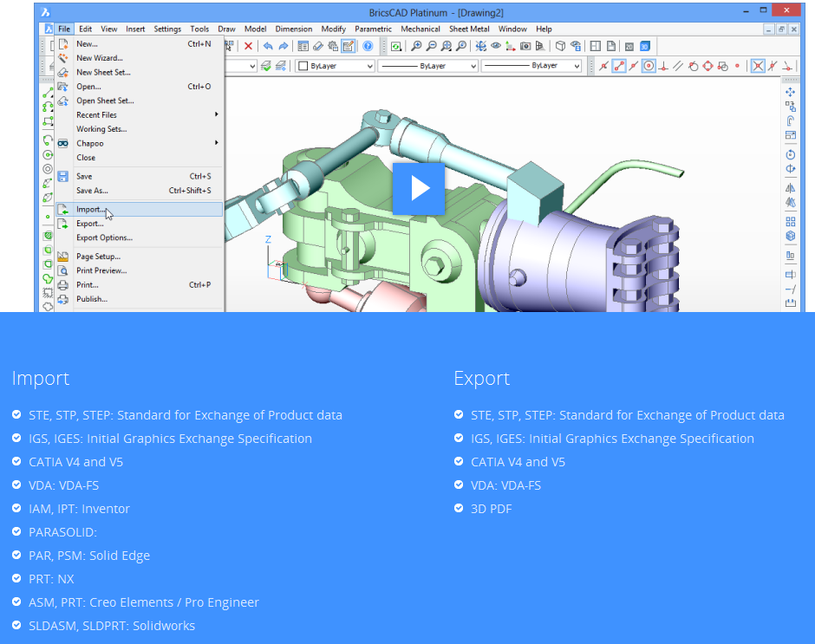Screen dimensions: 815x644
Task: Play the BricsCAD video
Action: pos(419,189)
